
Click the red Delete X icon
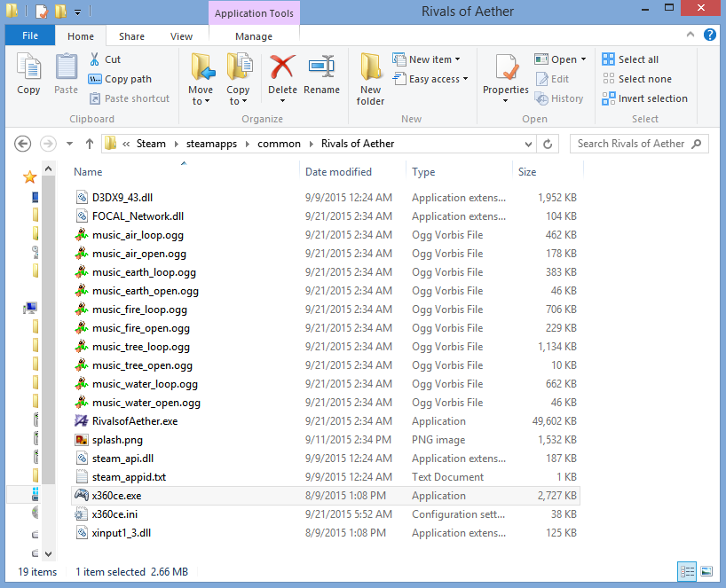coord(282,67)
